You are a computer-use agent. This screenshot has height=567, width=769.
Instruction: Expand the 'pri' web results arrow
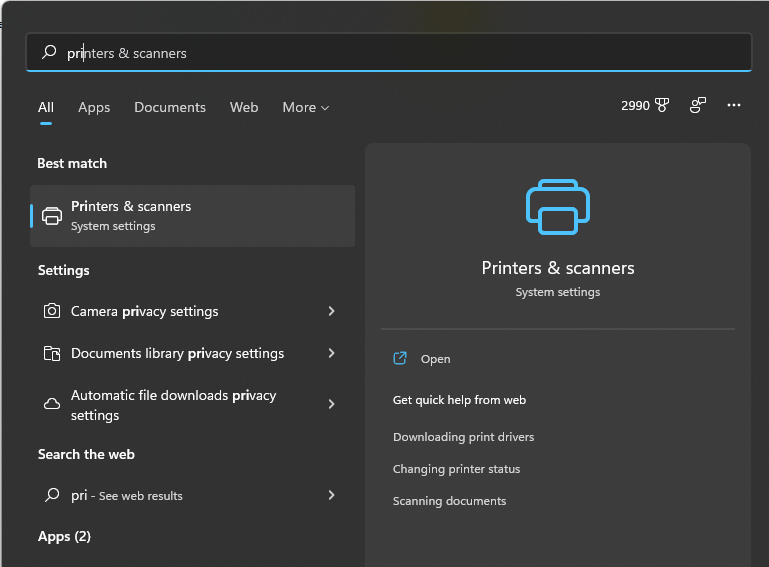coord(331,495)
